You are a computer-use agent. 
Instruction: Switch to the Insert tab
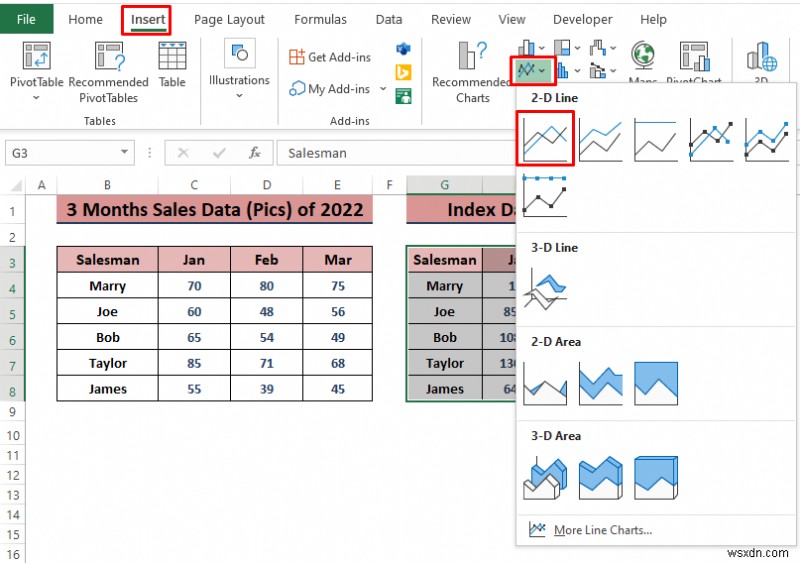(148, 19)
